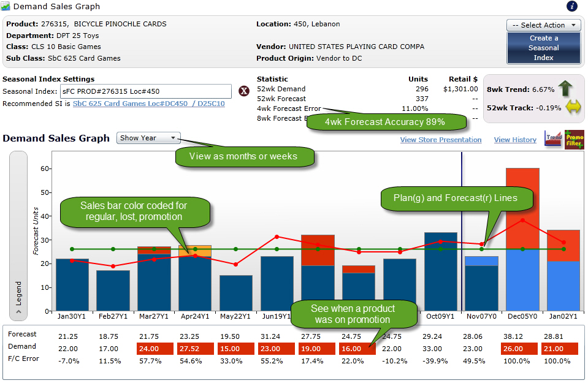Open the Show Year dropdown
This screenshot has height=383, width=588.
point(148,138)
